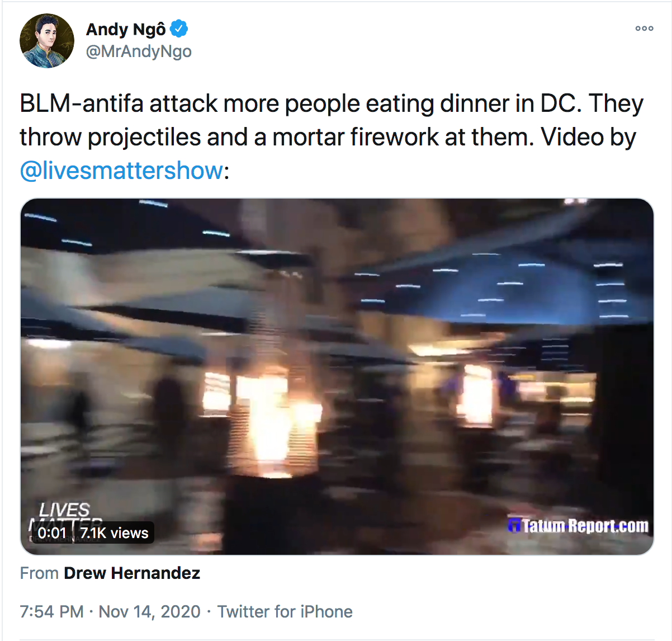Screen dimensions: 672x641
Task: Click the Tatum Report icon beside watermark
Action: (514, 526)
